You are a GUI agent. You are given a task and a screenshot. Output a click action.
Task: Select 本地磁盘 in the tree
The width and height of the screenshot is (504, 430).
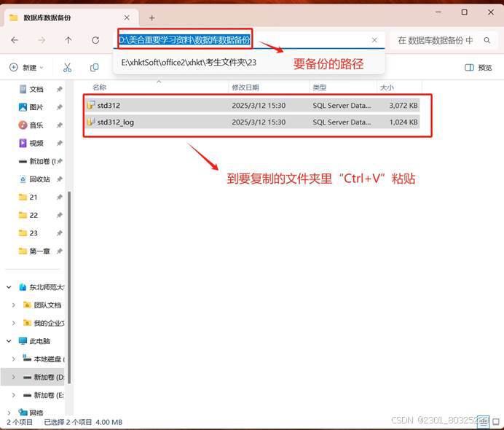pos(44,359)
